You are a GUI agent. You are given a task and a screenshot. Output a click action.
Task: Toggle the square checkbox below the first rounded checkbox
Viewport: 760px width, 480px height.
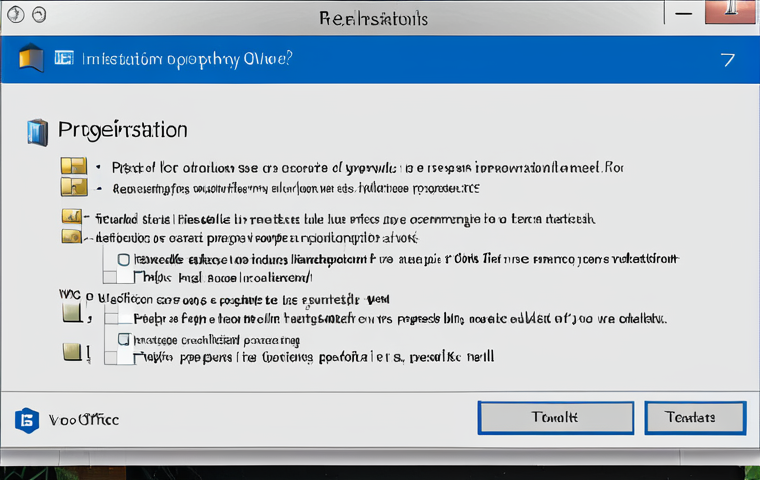coord(110,277)
